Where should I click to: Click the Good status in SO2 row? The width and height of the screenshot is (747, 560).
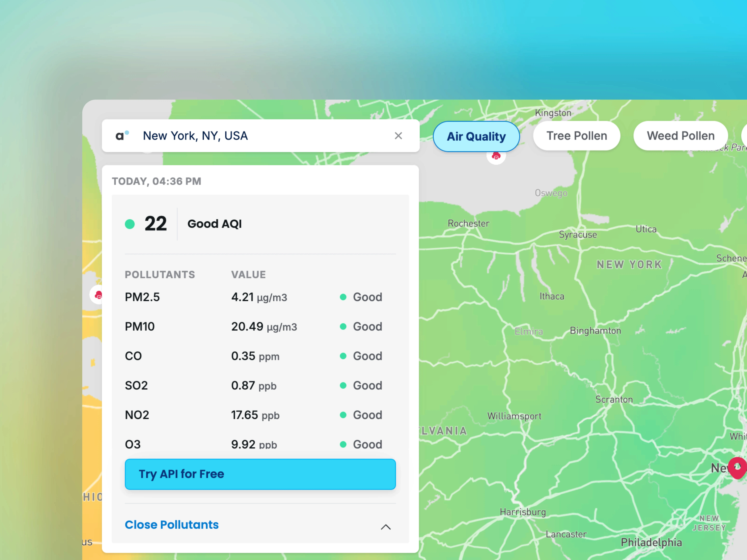click(x=361, y=386)
